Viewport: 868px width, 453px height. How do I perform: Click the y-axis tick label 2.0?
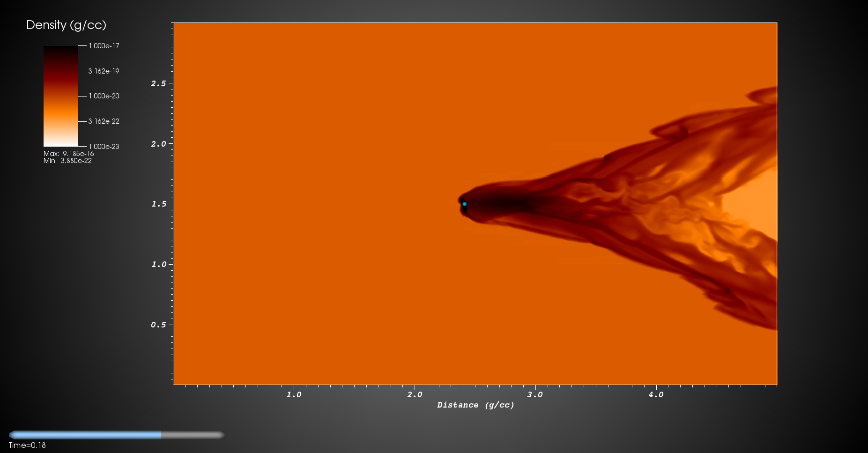[158, 144]
